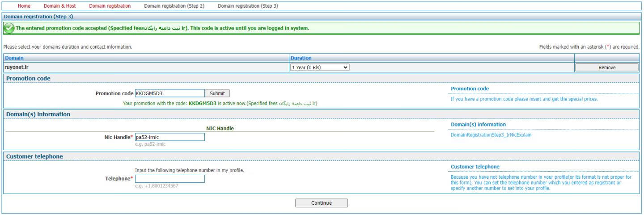This screenshot has width=644, height=215.
Task: Click the promotion code special prices hint
Action: 524,99
